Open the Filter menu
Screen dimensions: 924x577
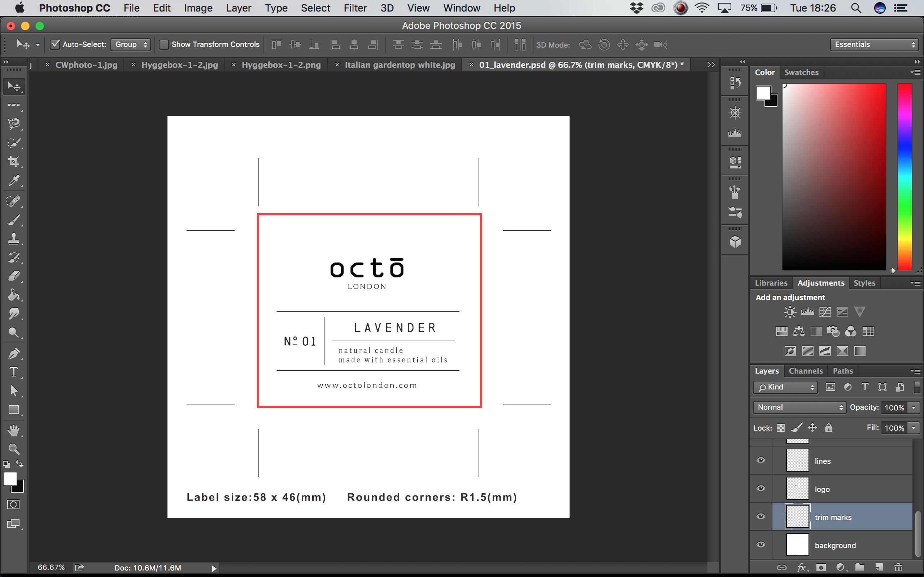tap(355, 8)
